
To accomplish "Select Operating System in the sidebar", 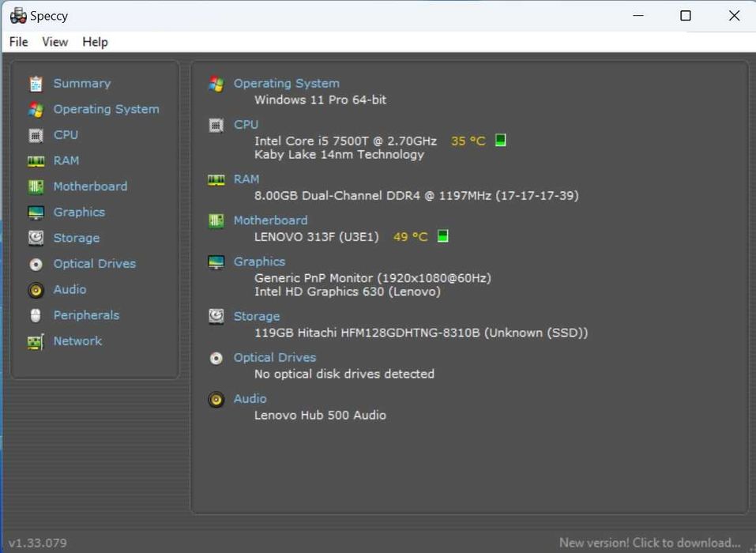I will click(106, 110).
